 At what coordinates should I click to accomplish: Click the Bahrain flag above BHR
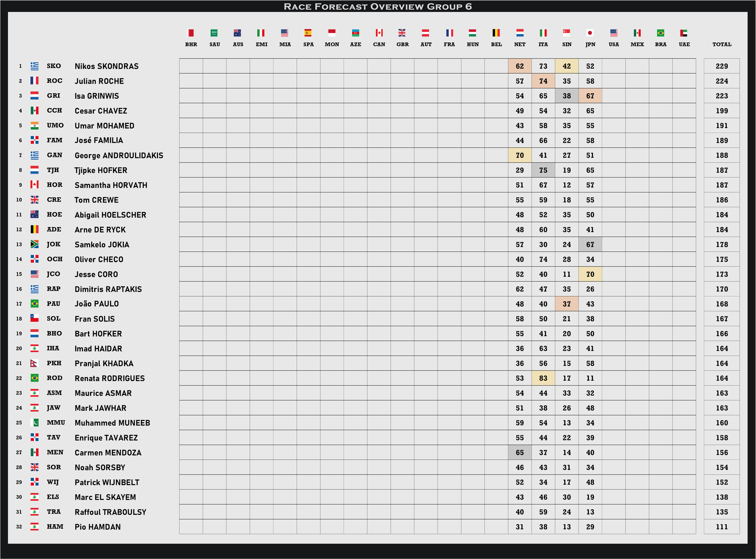coord(191,33)
